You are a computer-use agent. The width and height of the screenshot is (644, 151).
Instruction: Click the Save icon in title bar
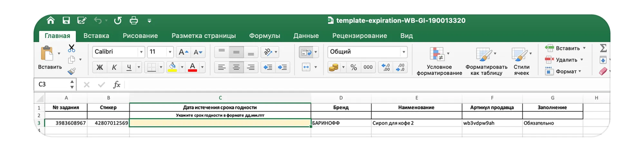click(66, 21)
